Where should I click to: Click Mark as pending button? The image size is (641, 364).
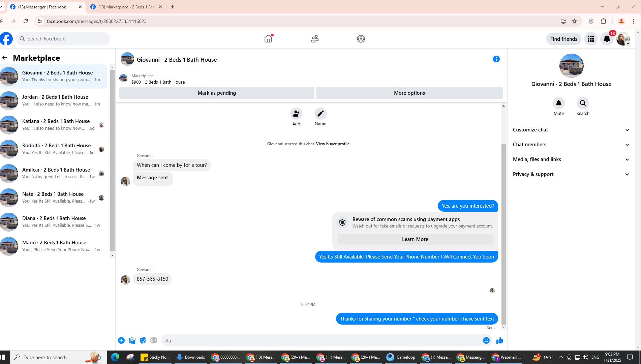coord(217,93)
